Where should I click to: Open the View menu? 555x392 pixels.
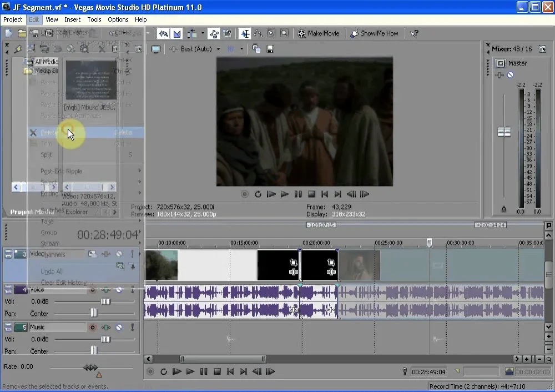[52, 19]
